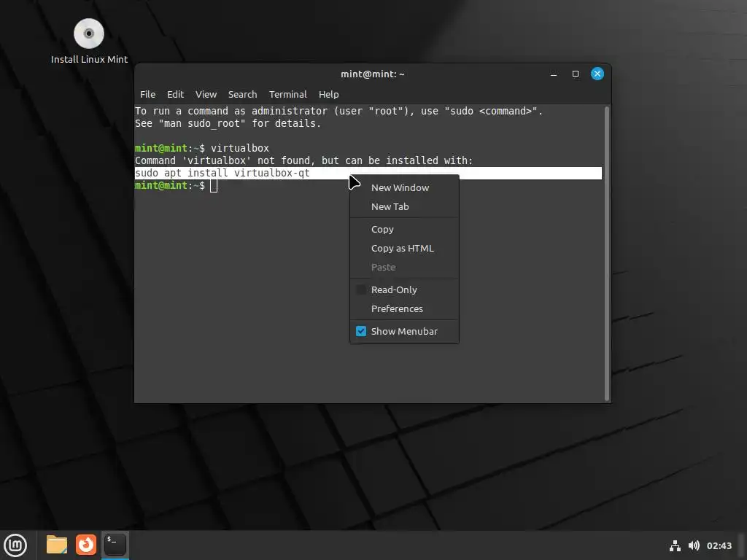Screen dimensions: 747x560
Task: Maximize the terminal window
Action: (576, 74)
